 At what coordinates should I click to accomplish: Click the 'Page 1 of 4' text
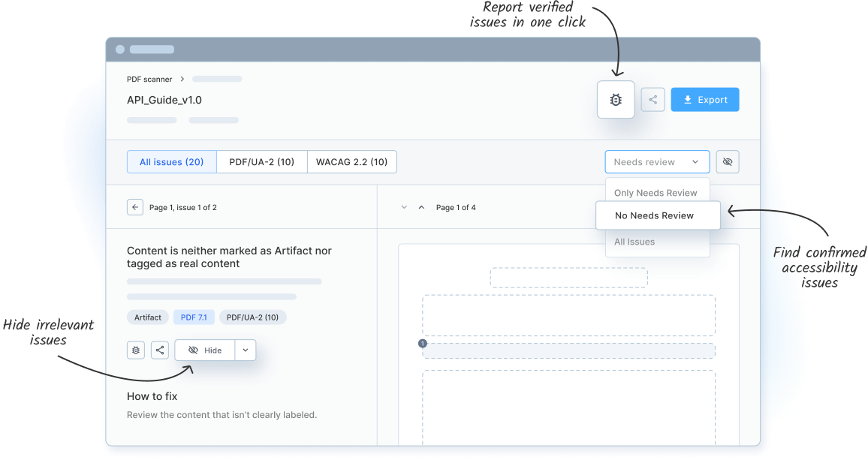456,207
